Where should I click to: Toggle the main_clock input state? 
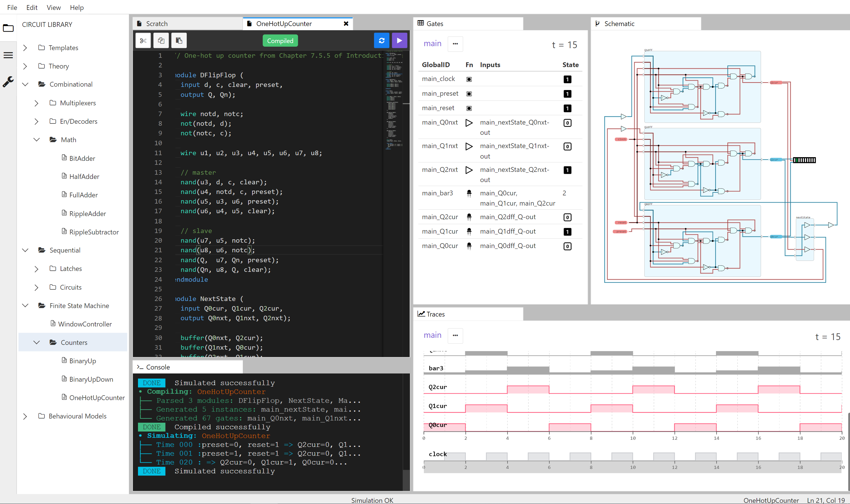pyautogui.click(x=567, y=79)
